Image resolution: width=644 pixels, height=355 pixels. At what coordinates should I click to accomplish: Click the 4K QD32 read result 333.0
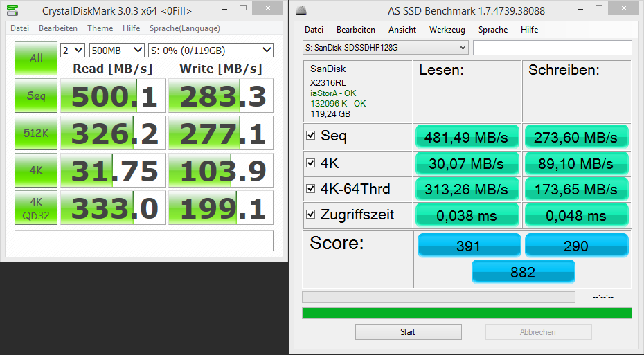113,208
